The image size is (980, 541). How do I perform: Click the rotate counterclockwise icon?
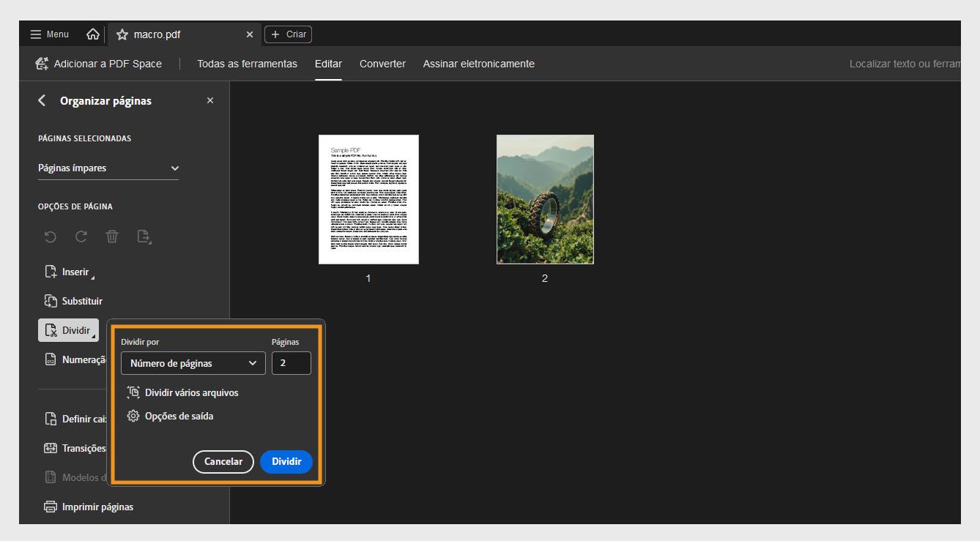50,236
